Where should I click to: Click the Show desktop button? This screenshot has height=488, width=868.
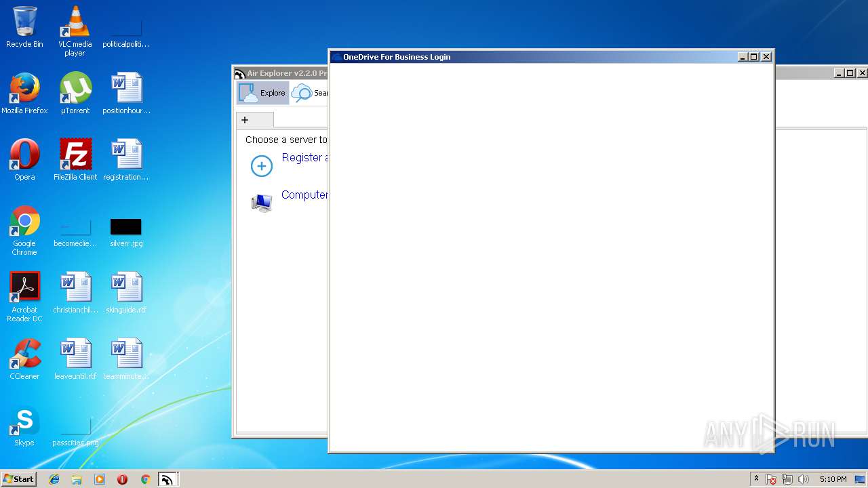pos(861,479)
